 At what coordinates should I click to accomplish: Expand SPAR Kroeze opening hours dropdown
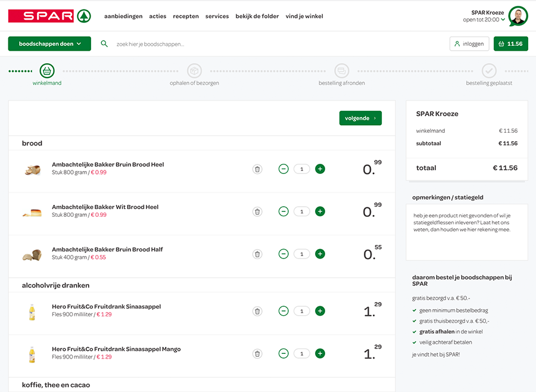[503, 20]
